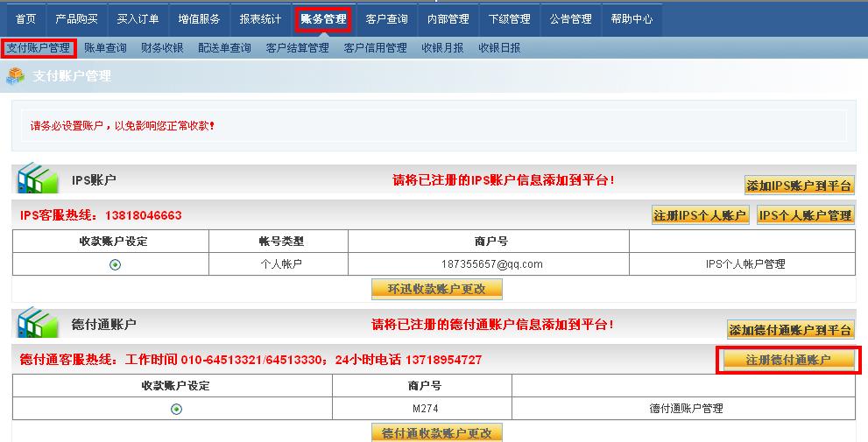Open the 账务管理 menu tab
This screenshot has height=442, width=868.
(322, 19)
